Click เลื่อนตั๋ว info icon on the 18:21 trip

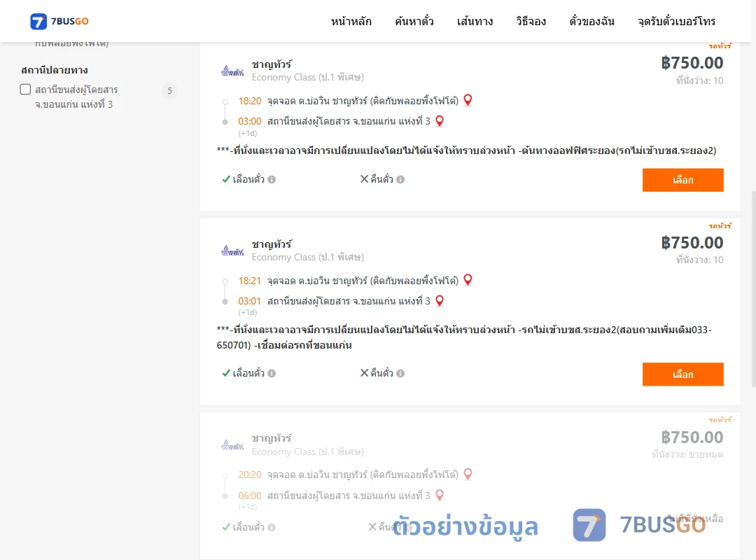point(272,373)
